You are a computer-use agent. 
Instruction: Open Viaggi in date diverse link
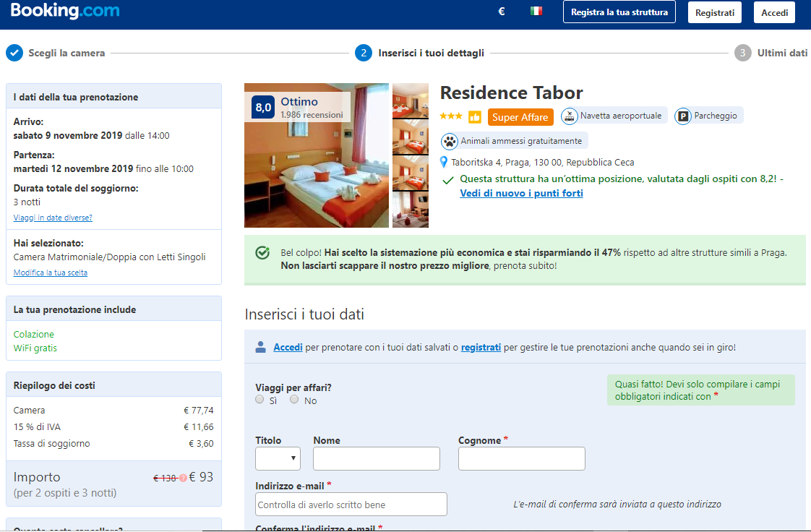coord(53,218)
